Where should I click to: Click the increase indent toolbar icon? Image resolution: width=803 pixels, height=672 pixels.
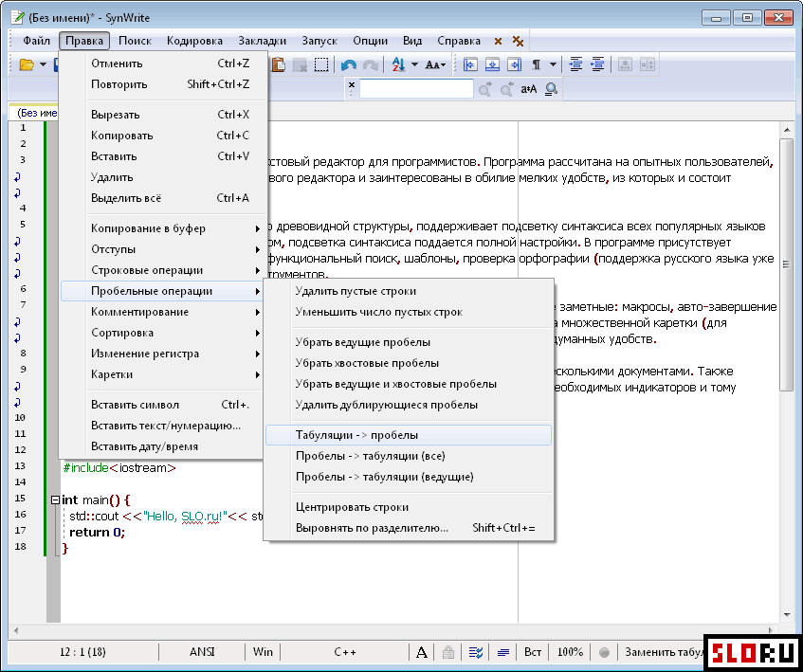click(x=576, y=65)
